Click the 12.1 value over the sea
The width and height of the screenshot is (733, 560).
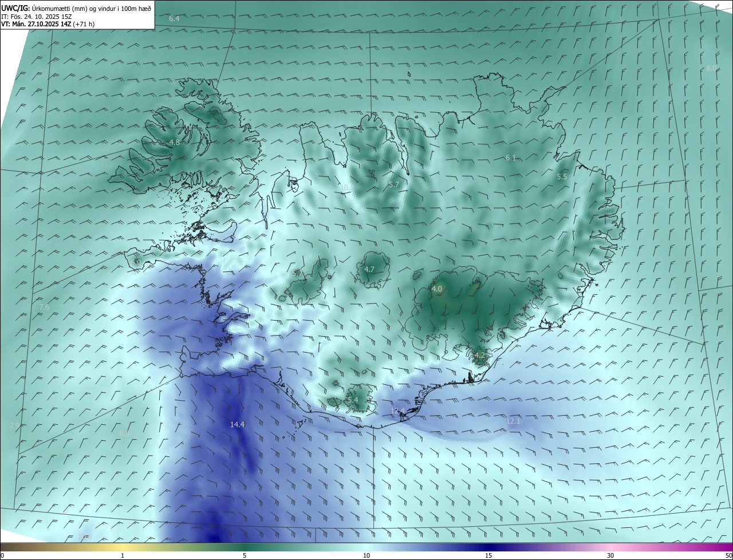click(513, 421)
